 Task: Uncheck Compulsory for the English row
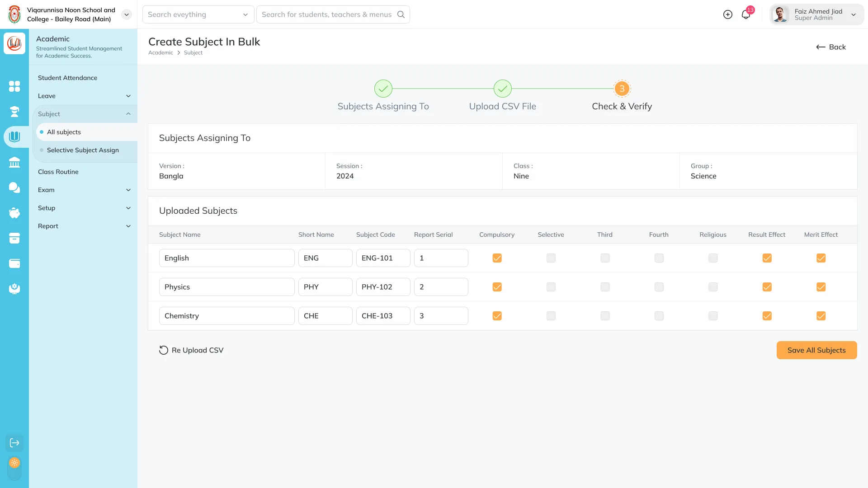(497, 258)
